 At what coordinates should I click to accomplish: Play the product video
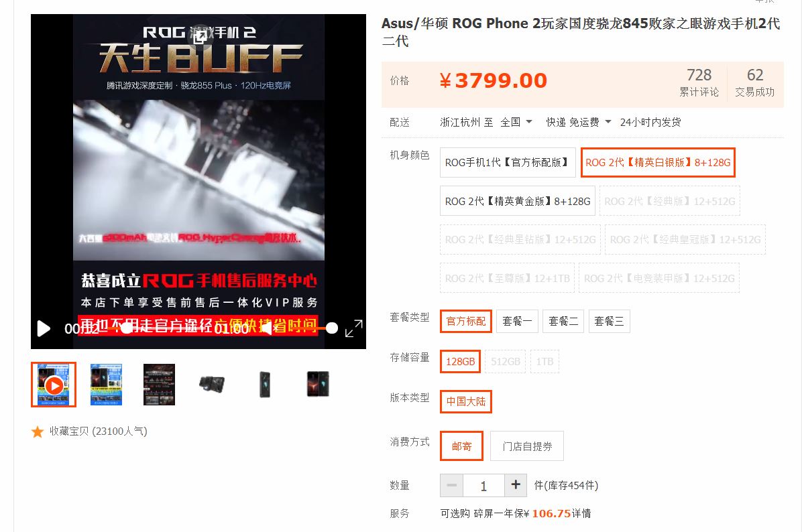point(44,328)
